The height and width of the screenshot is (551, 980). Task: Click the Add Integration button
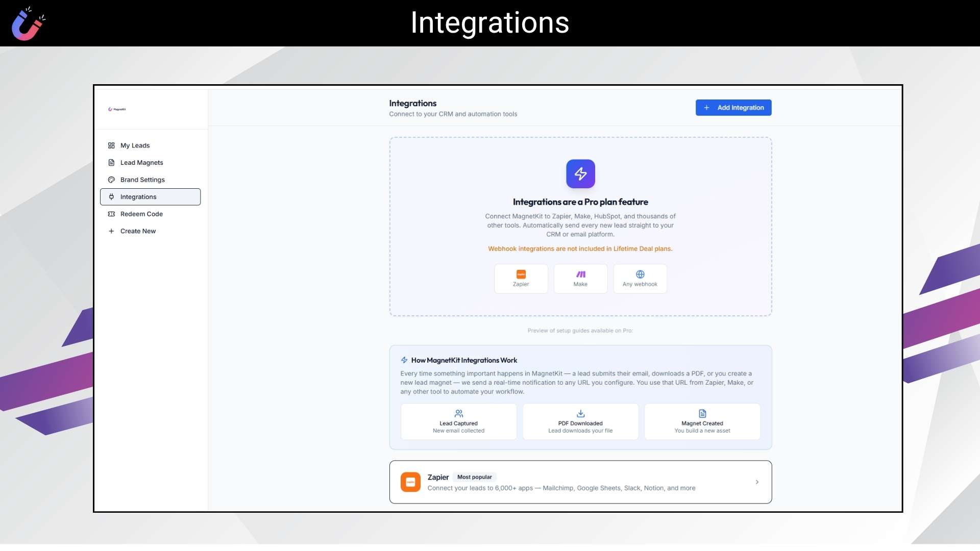(x=733, y=108)
